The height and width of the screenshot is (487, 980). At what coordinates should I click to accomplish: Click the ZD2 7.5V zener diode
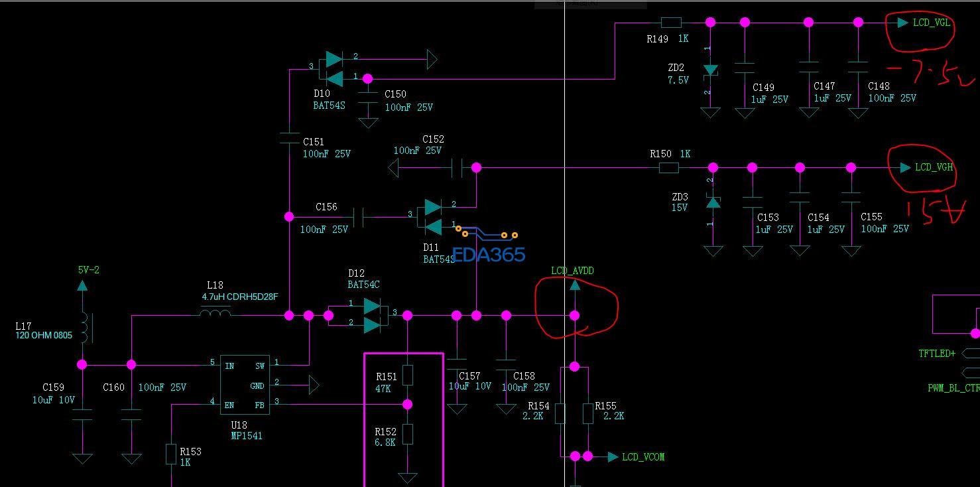pos(710,69)
